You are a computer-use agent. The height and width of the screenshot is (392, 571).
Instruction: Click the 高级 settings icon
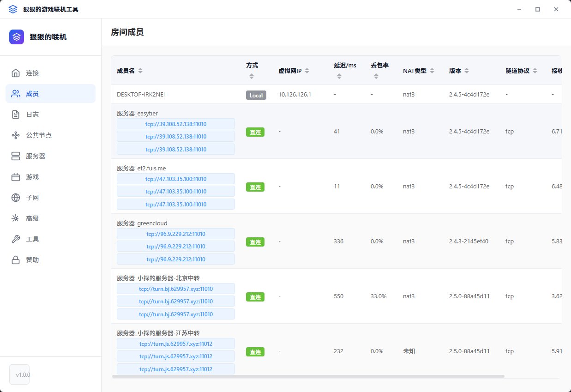16,218
